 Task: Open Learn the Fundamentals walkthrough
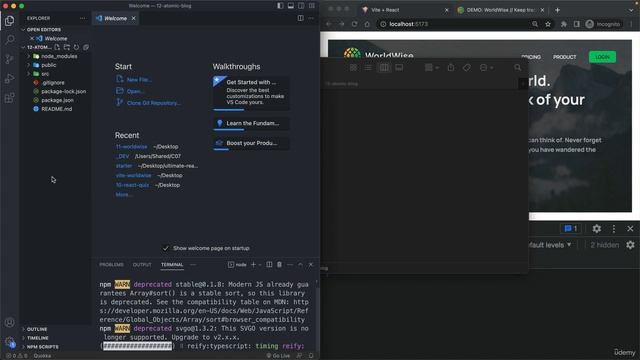251,123
